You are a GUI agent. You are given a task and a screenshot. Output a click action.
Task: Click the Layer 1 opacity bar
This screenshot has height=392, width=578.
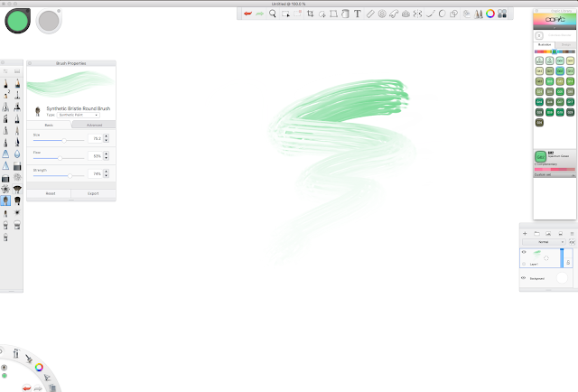[562, 257]
